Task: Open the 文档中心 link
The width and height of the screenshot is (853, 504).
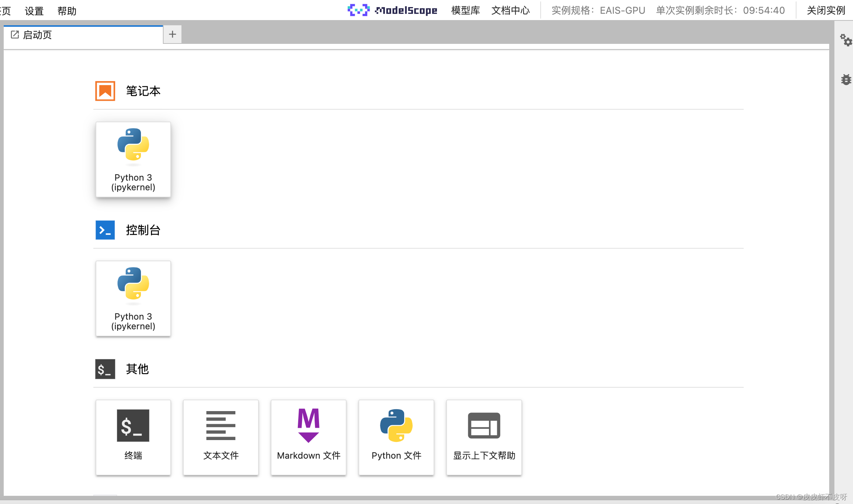Action: tap(511, 10)
